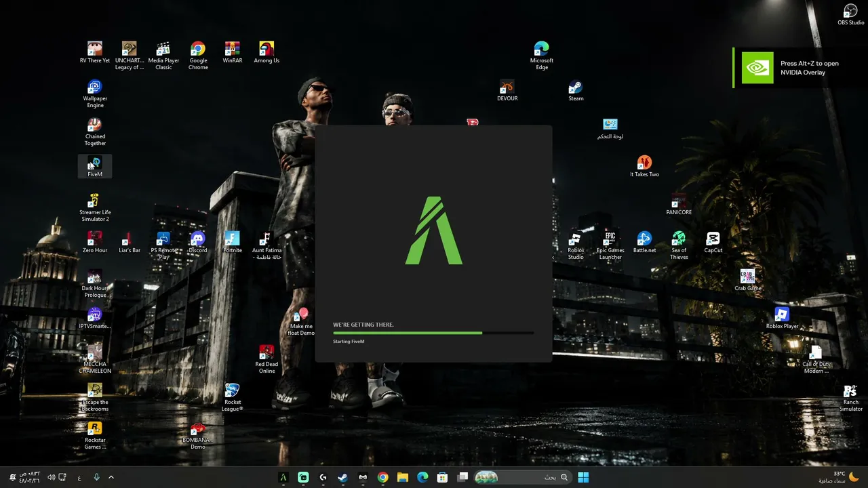The image size is (868, 488).
Task: Open the 33°C weather widget
Action: (838, 477)
